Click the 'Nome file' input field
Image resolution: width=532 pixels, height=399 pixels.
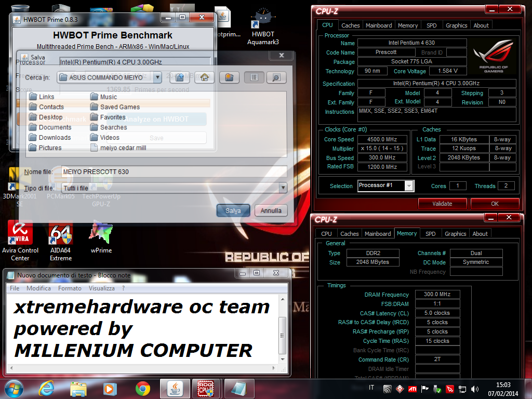click(x=174, y=171)
